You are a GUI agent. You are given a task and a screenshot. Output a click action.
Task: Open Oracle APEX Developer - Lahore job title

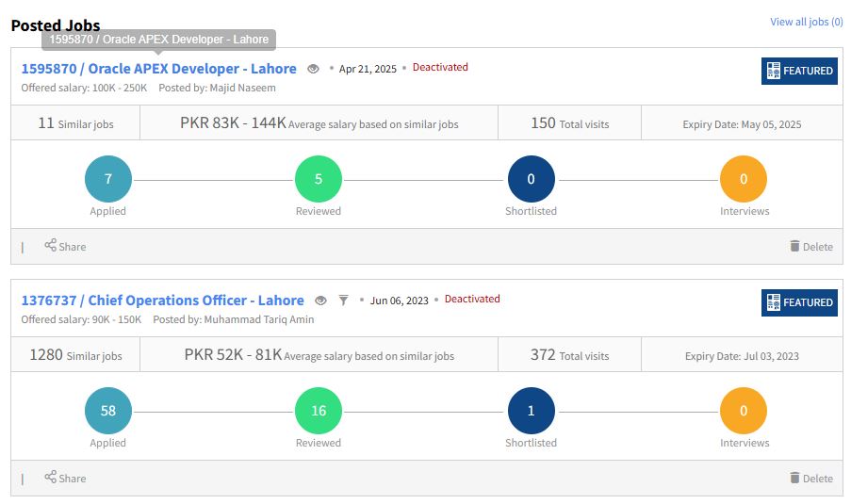158,69
